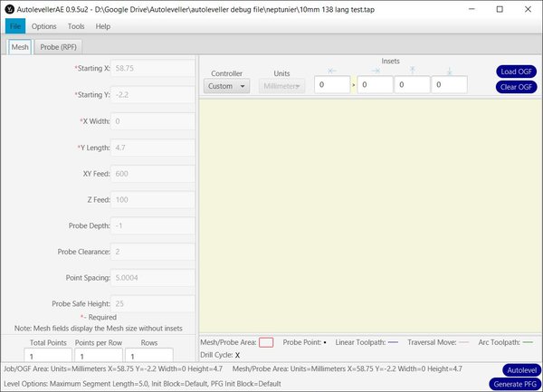543x392 pixels.
Task: Click the Probe Point dot legend icon
Action: (x=325, y=343)
